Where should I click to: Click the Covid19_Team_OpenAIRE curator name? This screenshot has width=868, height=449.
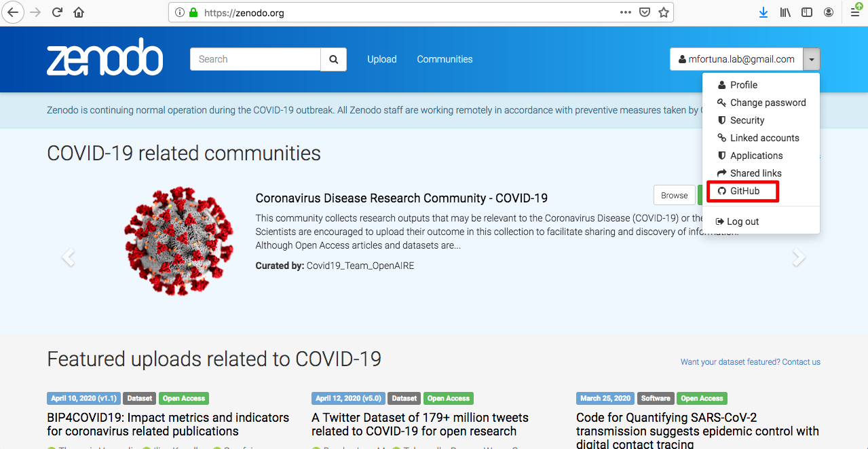(360, 266)
